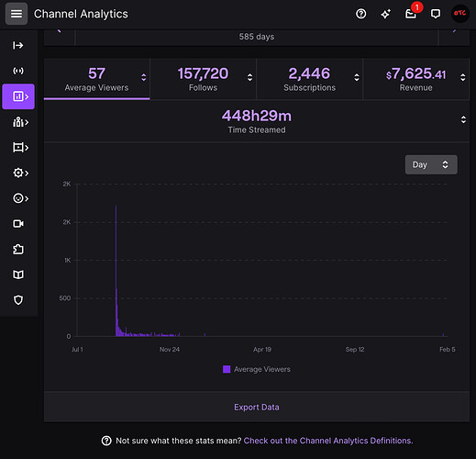Viewport: 476px width, 459px height.
Task: Select the Follows metric tab
Action: click(x=203, y=79)
